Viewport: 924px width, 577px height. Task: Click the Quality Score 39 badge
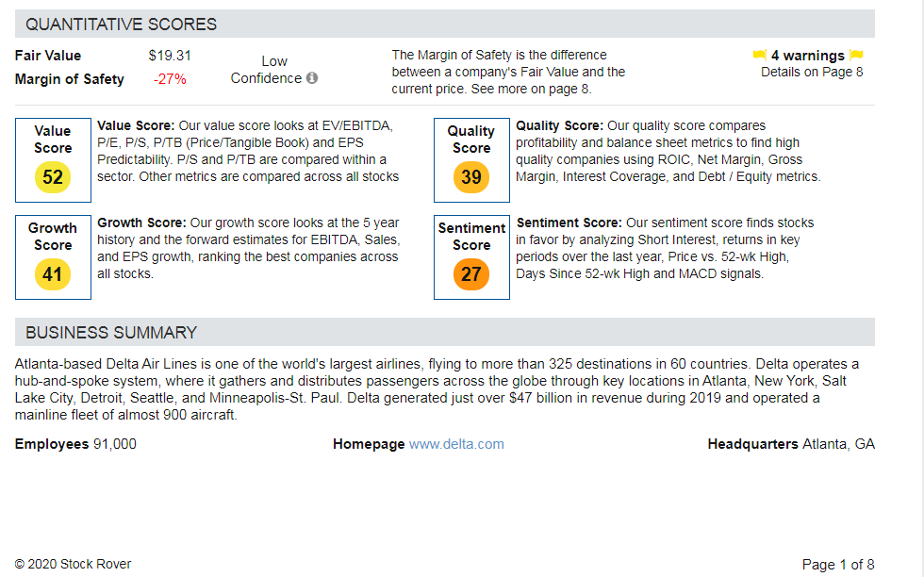coord(471,177)
